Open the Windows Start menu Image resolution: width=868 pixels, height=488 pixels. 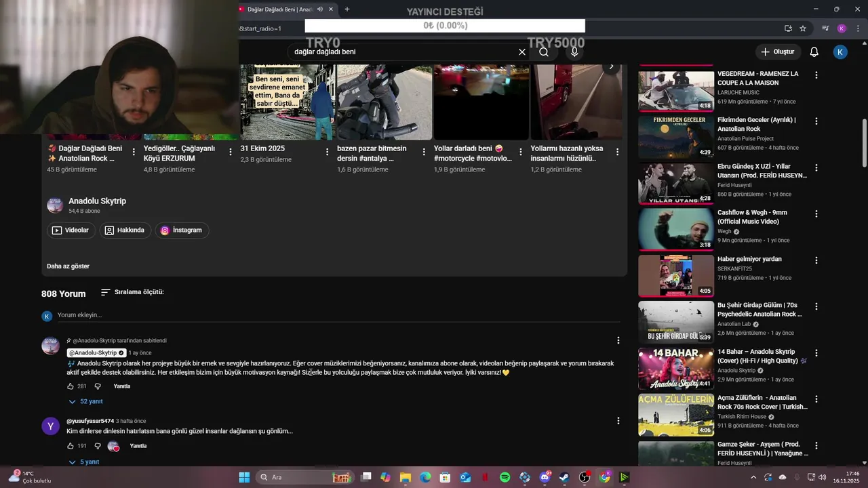pyautogui.click(x=244, y=477)
